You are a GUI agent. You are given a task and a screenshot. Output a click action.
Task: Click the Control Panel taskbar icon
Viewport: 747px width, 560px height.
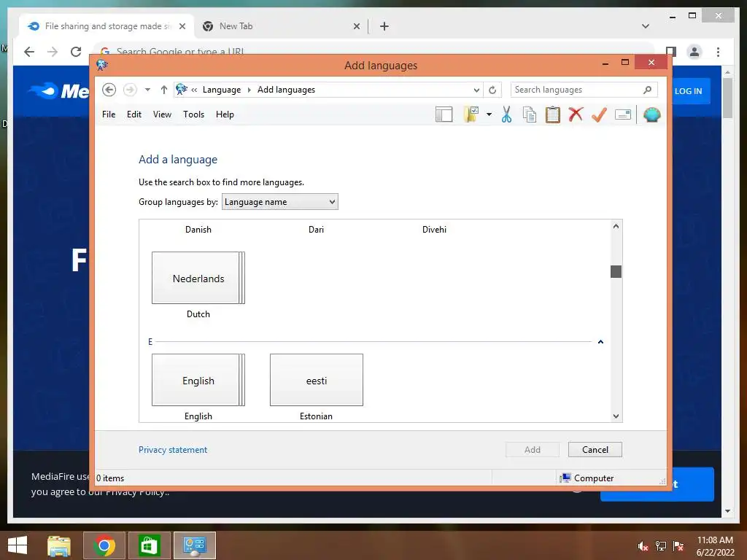(x=194, y=545)
